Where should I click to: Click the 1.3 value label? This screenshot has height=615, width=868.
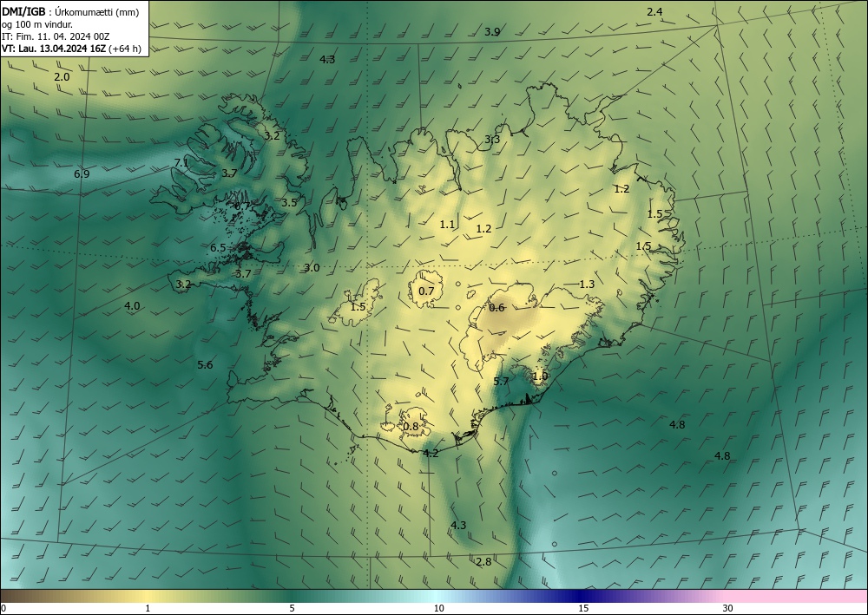(x=587, y=285)
